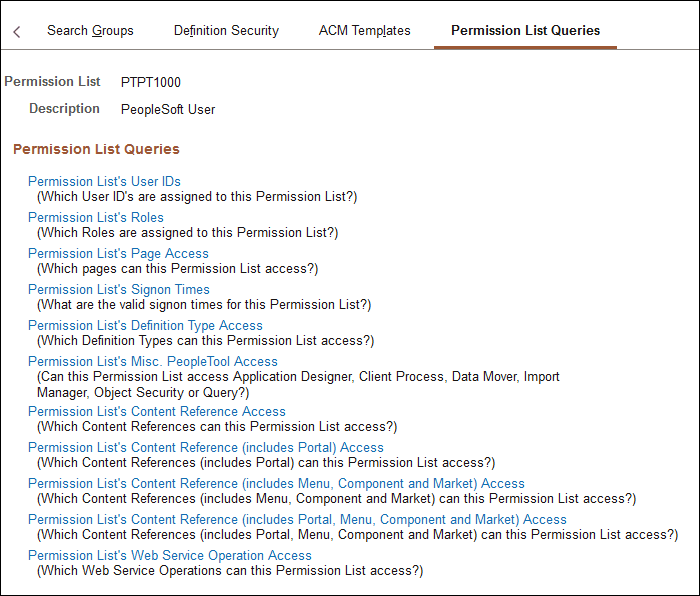The image size is (700, 596).
Task: Open Permission List's Misc. PeopleTool Access
Action: 153,361
